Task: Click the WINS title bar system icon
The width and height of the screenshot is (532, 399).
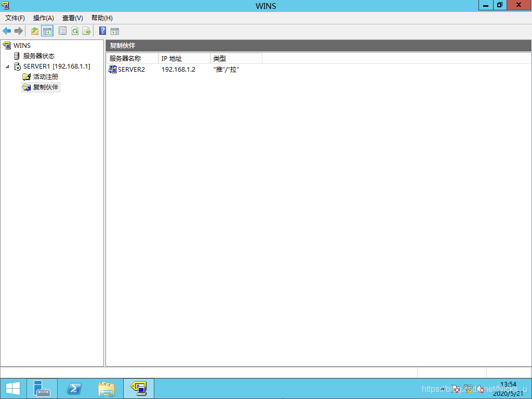Action: click(5, 5)
